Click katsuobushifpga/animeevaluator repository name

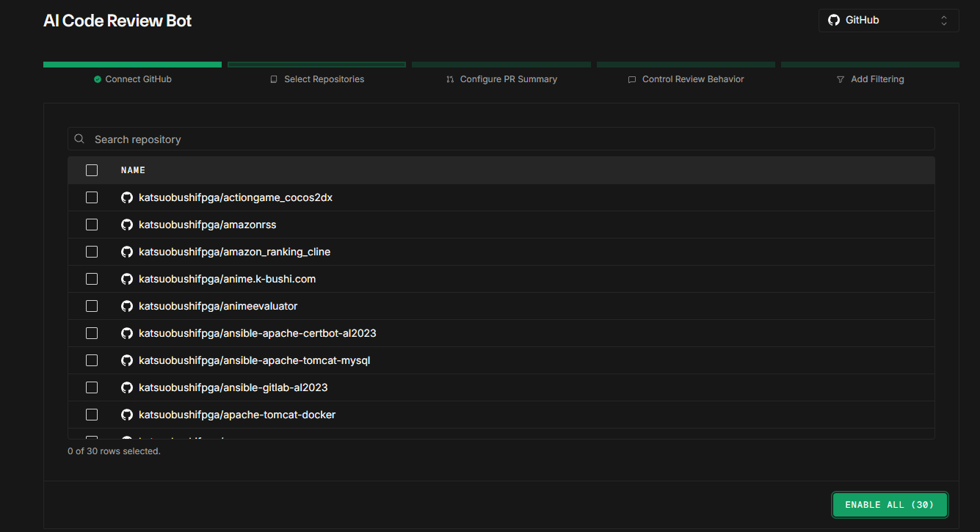point(218,306)
